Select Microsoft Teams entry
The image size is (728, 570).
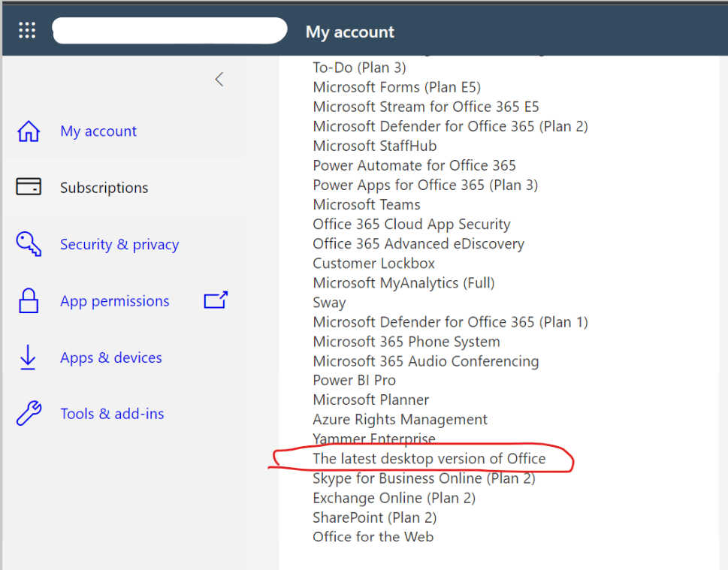click(367, 205)
